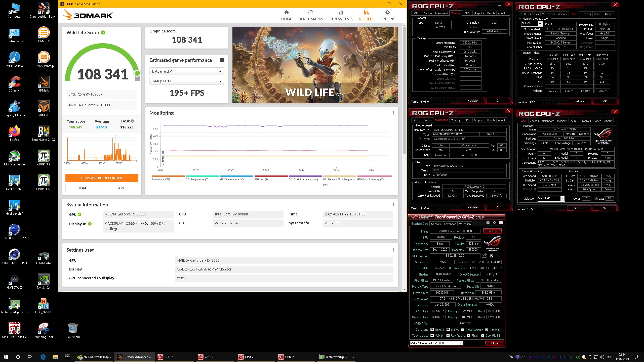Toggle the Vulkan checkbox in GPU-Z
This screenshot has width=644, height=362.
[432, 336]
